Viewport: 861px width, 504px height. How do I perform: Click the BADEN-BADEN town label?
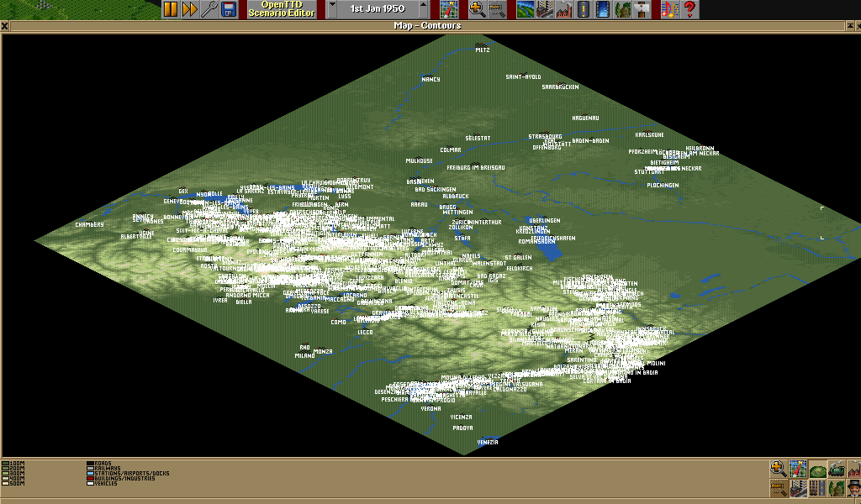(x=590, y=141)
